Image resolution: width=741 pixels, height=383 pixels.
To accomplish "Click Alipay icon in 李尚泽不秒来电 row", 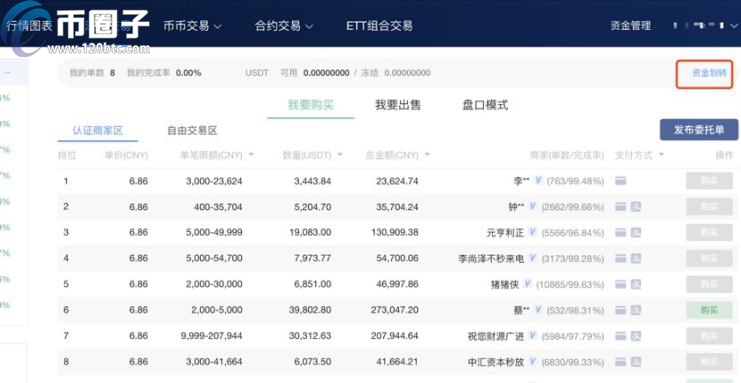I will [636, 258].
